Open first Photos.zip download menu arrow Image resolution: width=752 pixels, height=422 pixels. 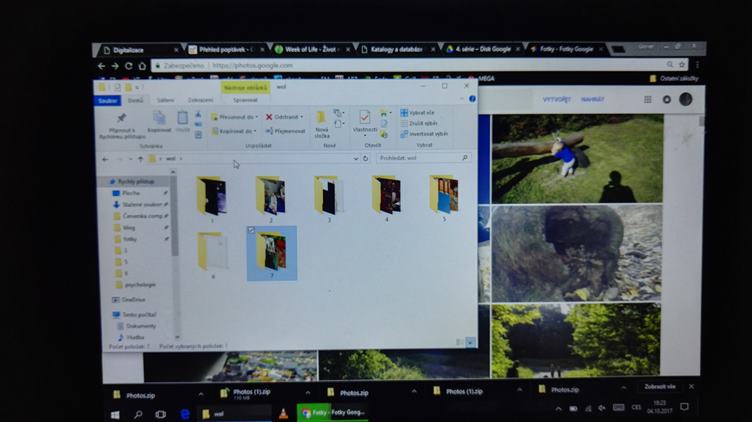pyautogui.click(x=201, y=394)
